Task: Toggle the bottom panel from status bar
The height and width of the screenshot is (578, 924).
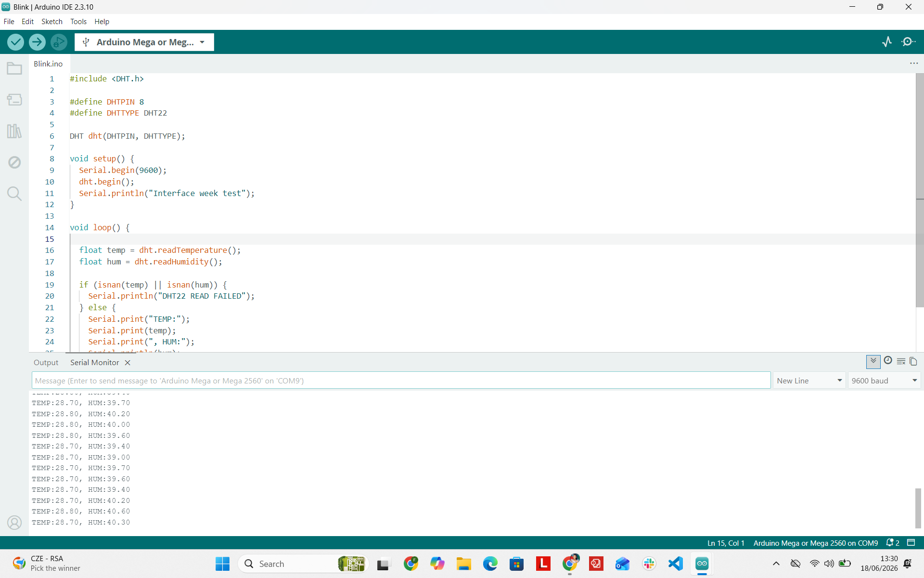Action: click(911, 542)
